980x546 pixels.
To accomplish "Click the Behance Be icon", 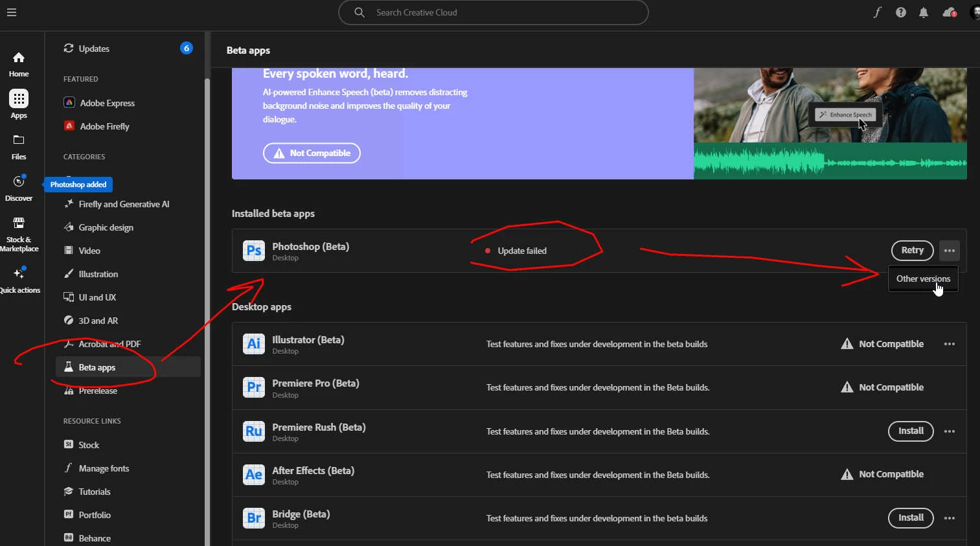I will [x=69, y=538].
